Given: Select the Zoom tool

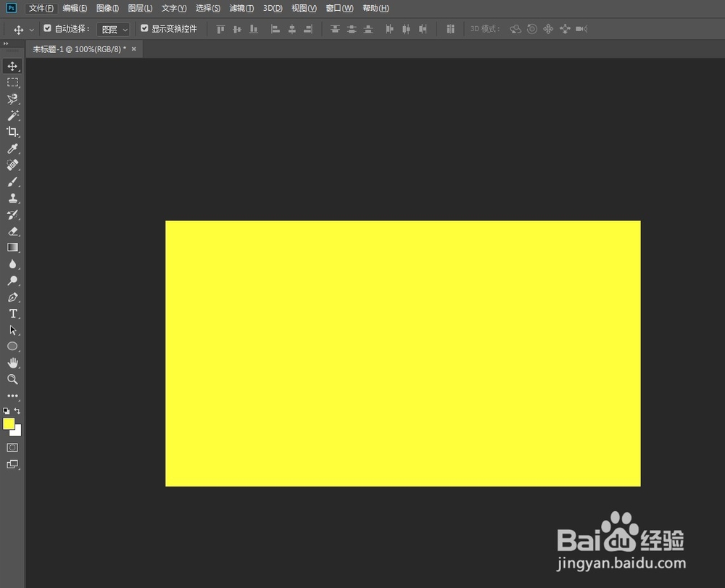Looking at the screenshot, I should 12,379.
